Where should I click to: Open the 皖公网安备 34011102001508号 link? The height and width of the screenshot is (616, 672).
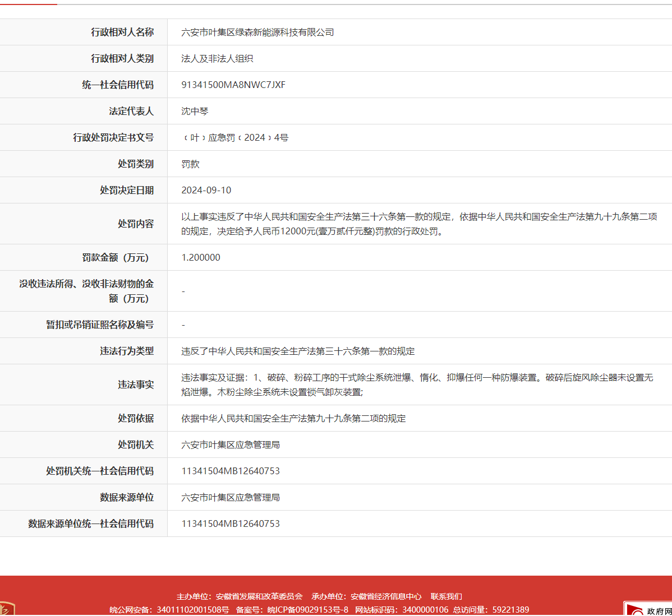tap(169, 610)
